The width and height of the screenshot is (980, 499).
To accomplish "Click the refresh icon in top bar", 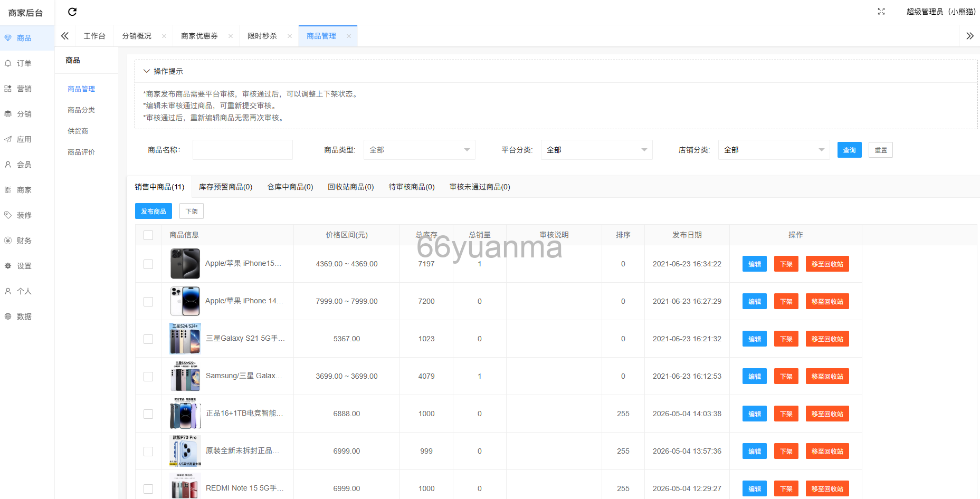I will click(x=72, y=12).
